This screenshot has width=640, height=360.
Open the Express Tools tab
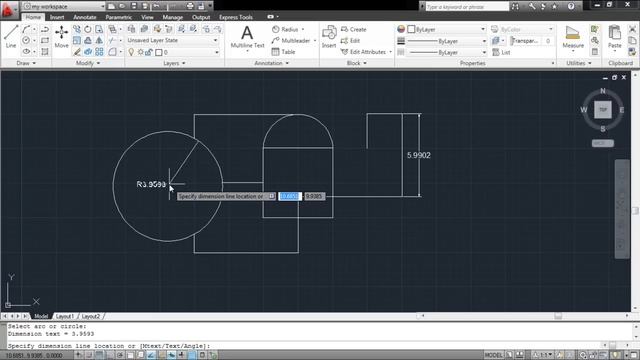236,17
